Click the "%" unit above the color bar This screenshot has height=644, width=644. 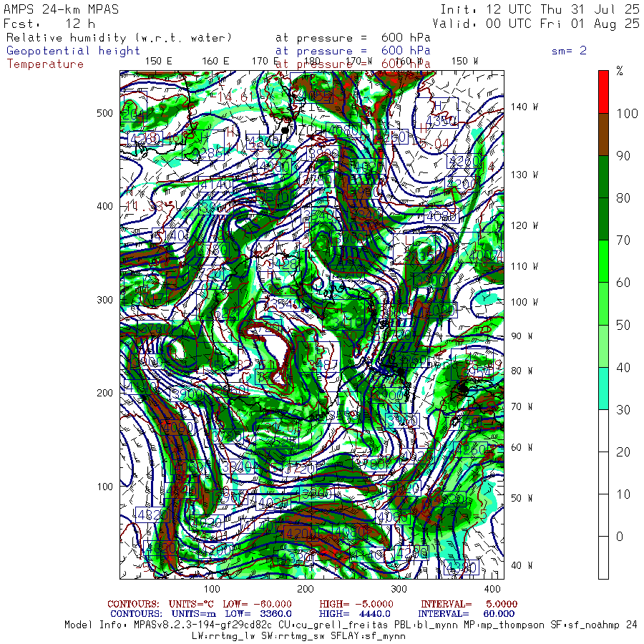click(620, 71)
